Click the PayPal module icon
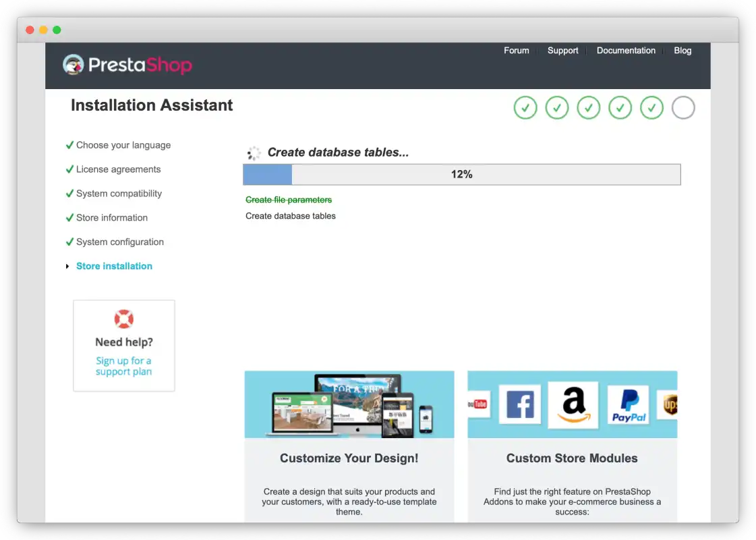This screenshot has width=756, height=540. tap(629, 405)
